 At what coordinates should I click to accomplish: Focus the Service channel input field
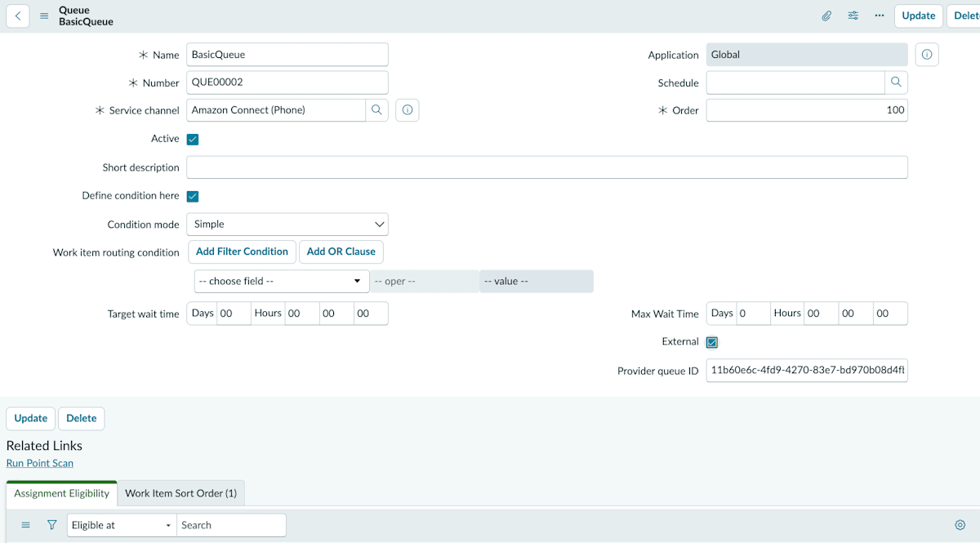[x=276, y=110]
